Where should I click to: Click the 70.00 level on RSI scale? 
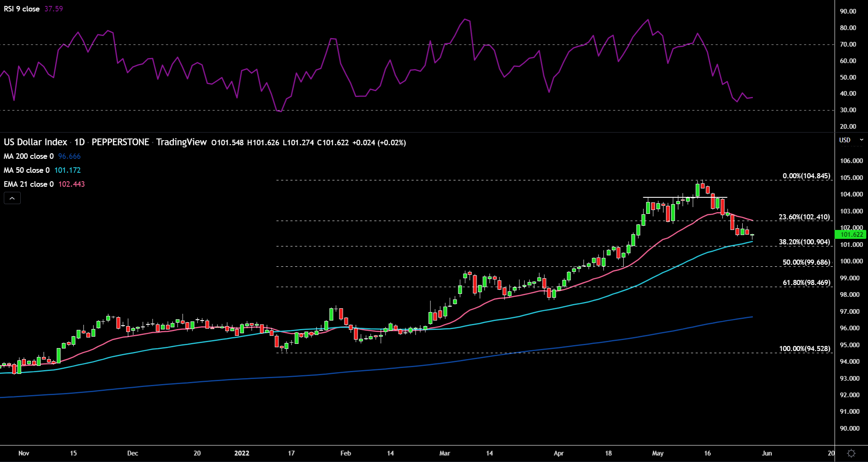click(x=848, y=44)
